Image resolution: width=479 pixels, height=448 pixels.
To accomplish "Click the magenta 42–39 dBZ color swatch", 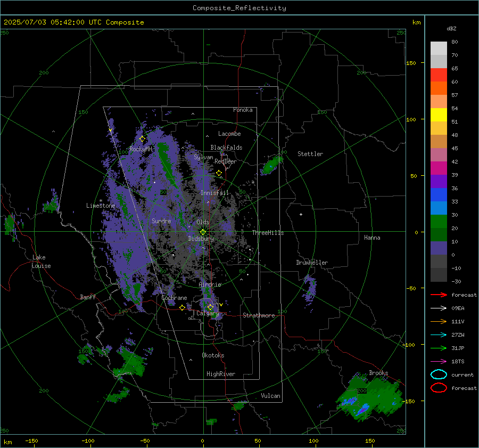I will point(439,168).
